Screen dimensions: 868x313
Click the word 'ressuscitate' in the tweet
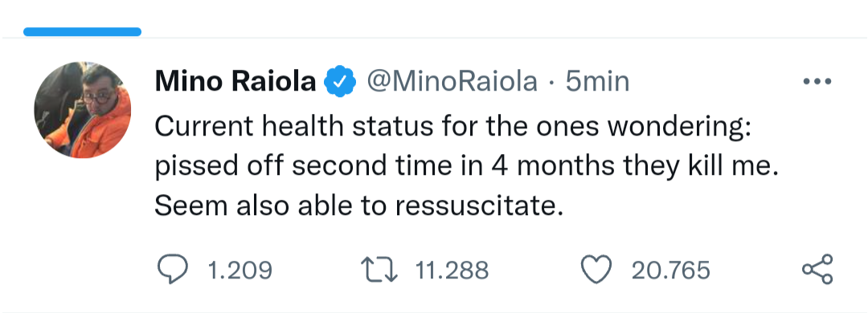click(x=475, y=205)
